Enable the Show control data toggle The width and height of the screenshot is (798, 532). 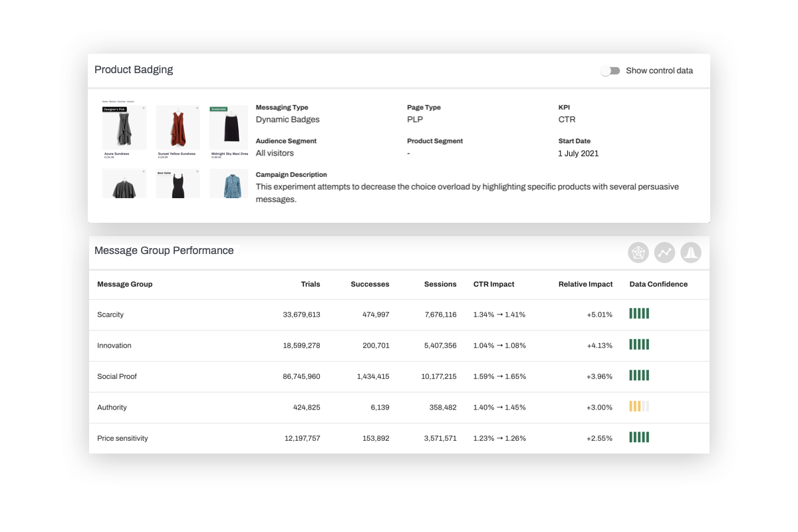(x=609, y=70)
